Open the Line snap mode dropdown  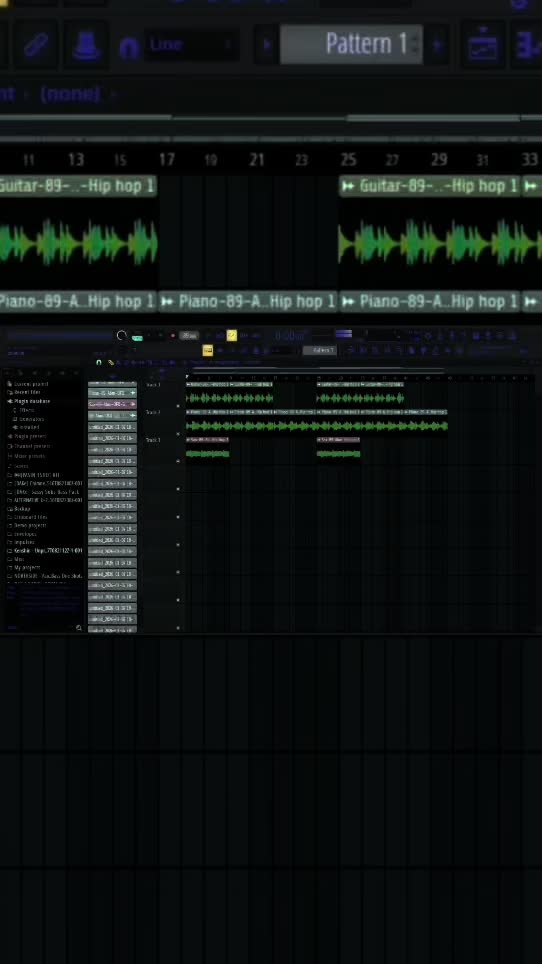(x=192, y=45)
